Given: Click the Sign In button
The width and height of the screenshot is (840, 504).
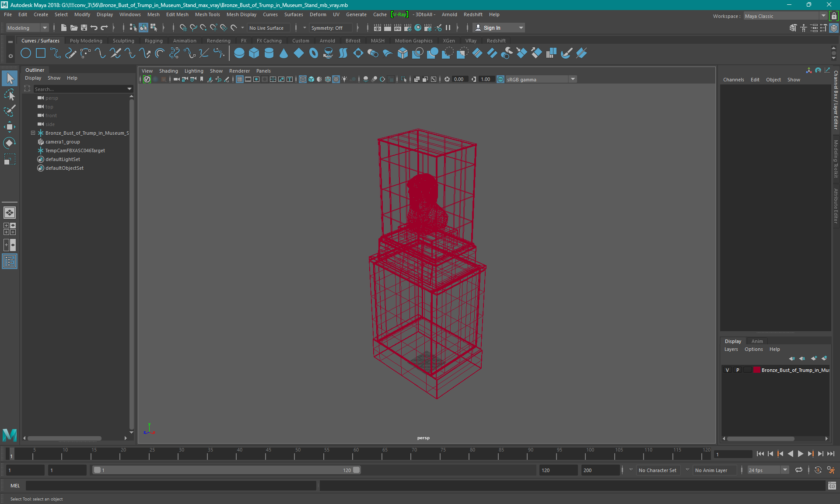Looking at the screenshot, I should [498, 28].
